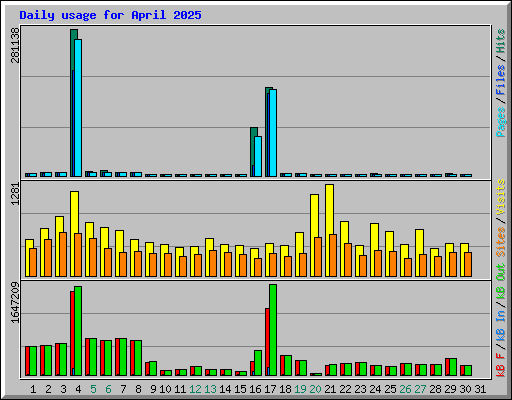This screenshot has height=400, width=512.
Task: Click day 10 on the x-axis
Action: pyautogui.click(x=165, y=389)
